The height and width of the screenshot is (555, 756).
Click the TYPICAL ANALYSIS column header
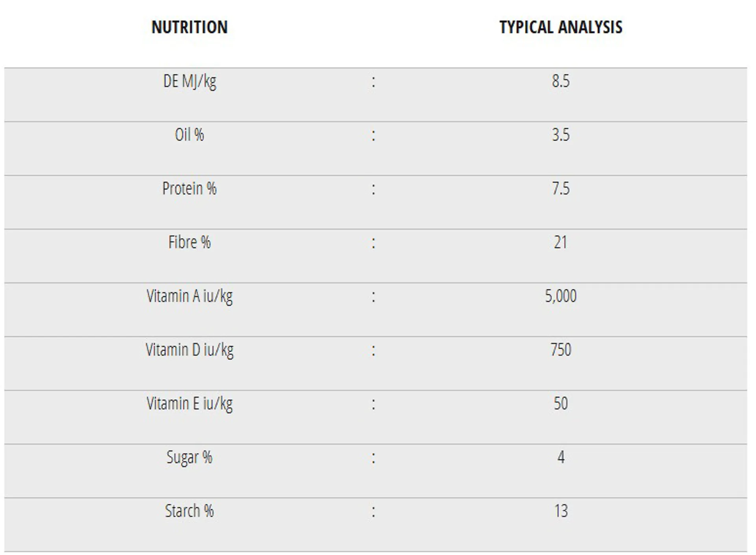(561, 27)
